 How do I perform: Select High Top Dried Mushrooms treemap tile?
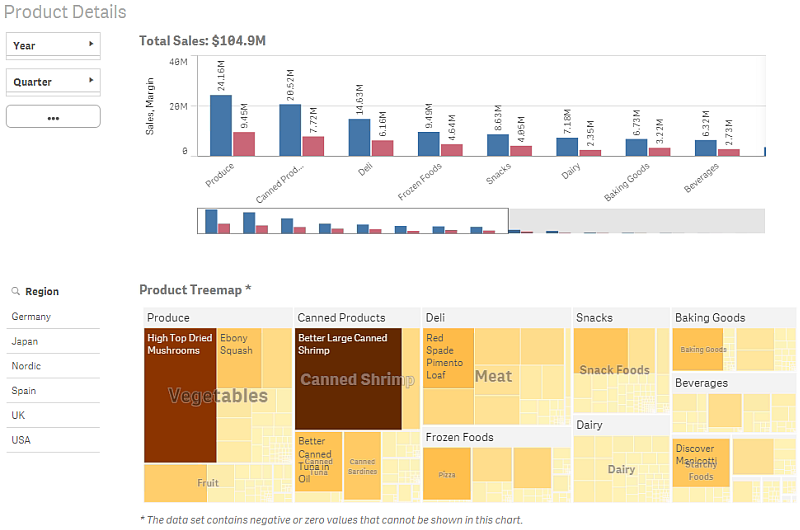[180, 400]
